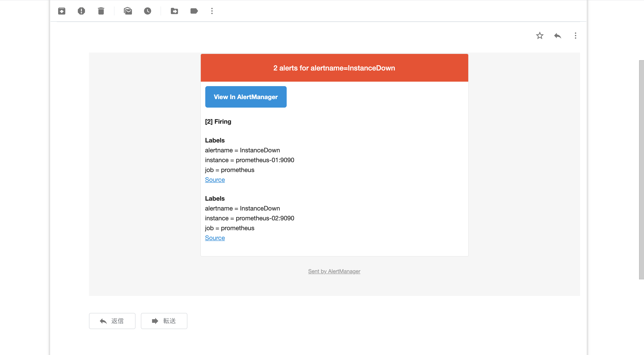Follow the Sent by AlertManager link
The height and width of the screenshot is (355, 644).
point(334,271)
